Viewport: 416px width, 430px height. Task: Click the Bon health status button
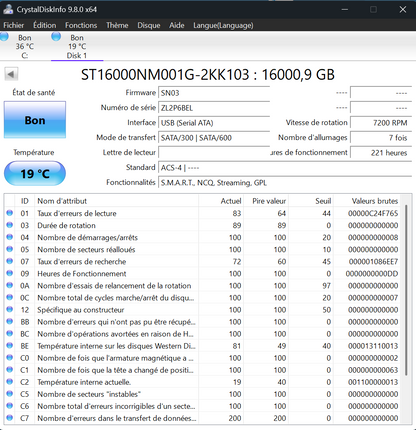point(35,120)
